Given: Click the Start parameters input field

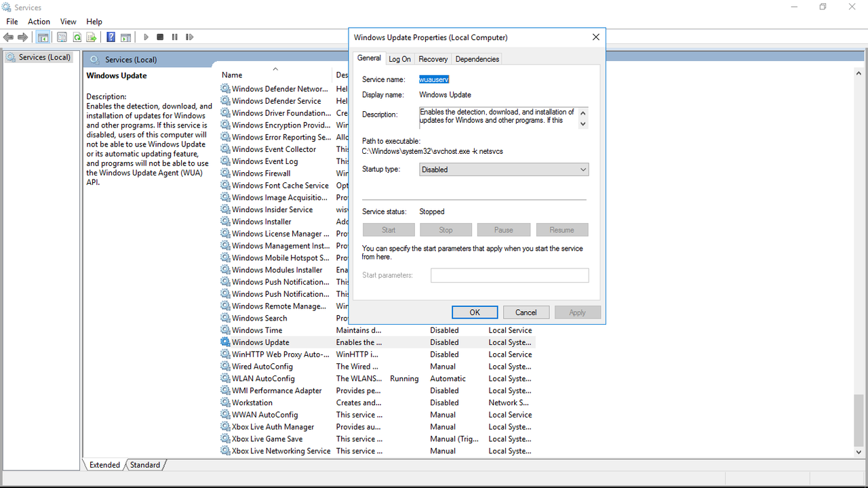Looking at the screenshot, I should (510, 275).
